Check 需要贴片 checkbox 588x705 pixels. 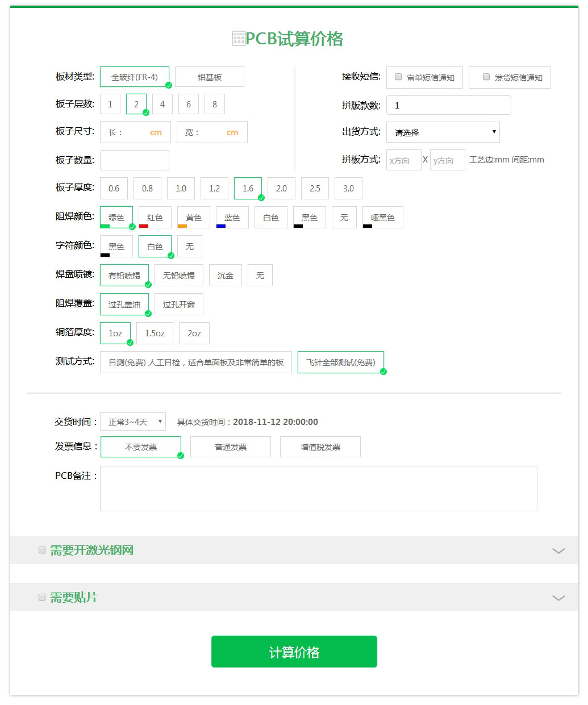point(42,597)
